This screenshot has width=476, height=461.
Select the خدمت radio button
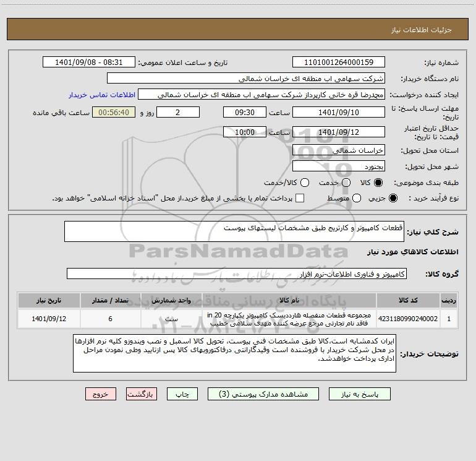tap(346, 183)
